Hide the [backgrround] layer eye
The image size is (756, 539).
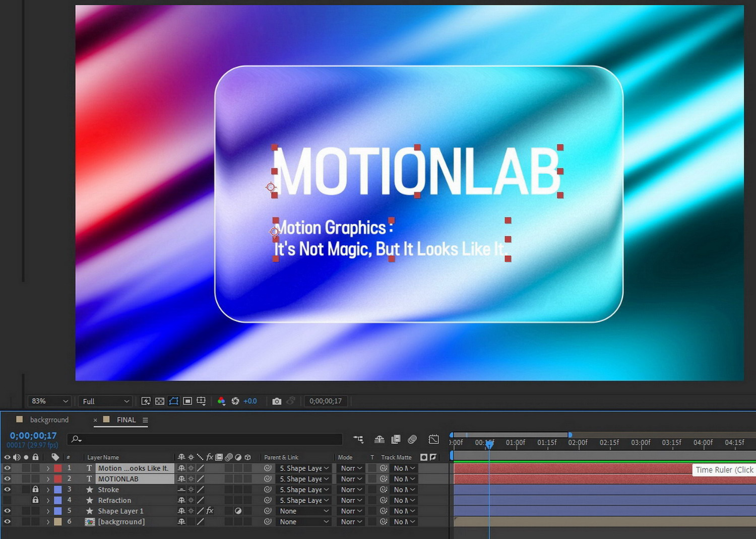coord(7,522)
